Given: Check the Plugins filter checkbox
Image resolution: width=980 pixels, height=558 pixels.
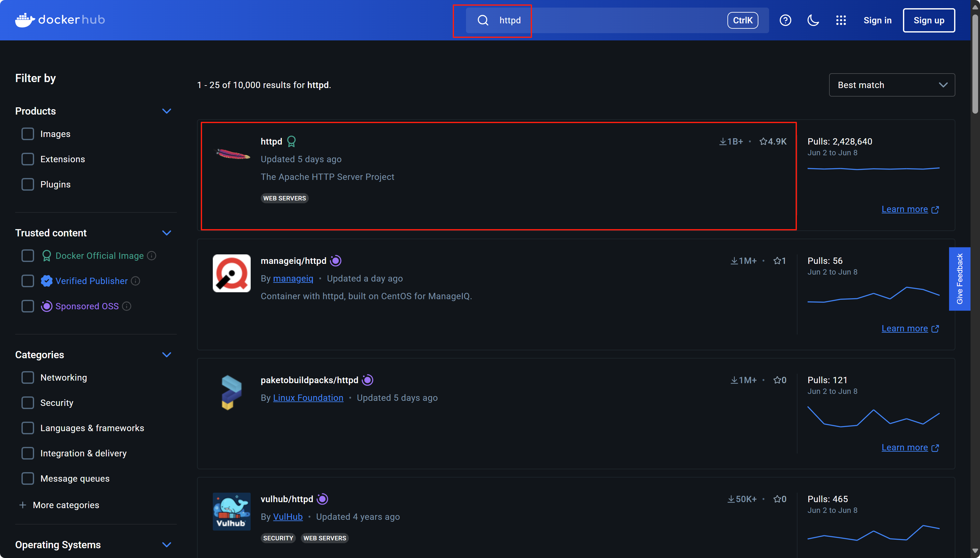Looking at the screenshot, I should pyautogui.click(x=27, y=184).
